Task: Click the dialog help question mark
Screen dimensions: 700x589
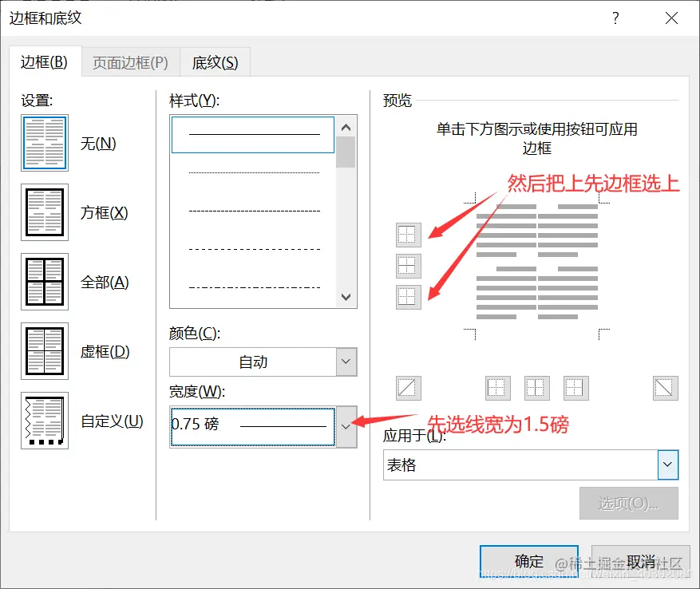Action: (615, 18)
